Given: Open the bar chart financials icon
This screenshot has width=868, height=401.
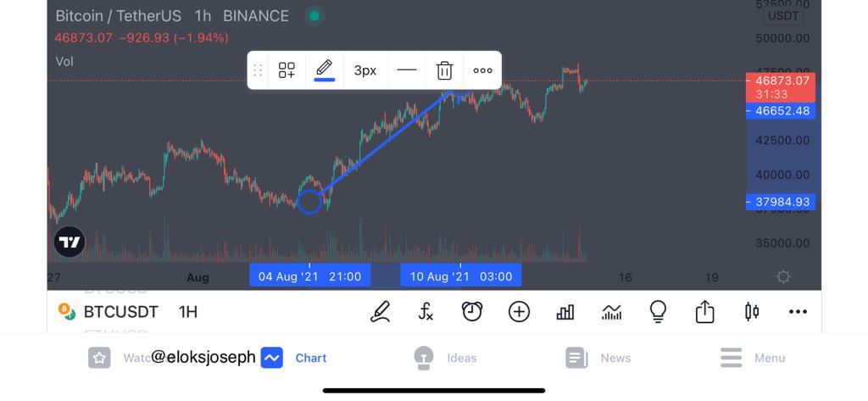Looking at the screenshot, I should click(x=565, y=312).
